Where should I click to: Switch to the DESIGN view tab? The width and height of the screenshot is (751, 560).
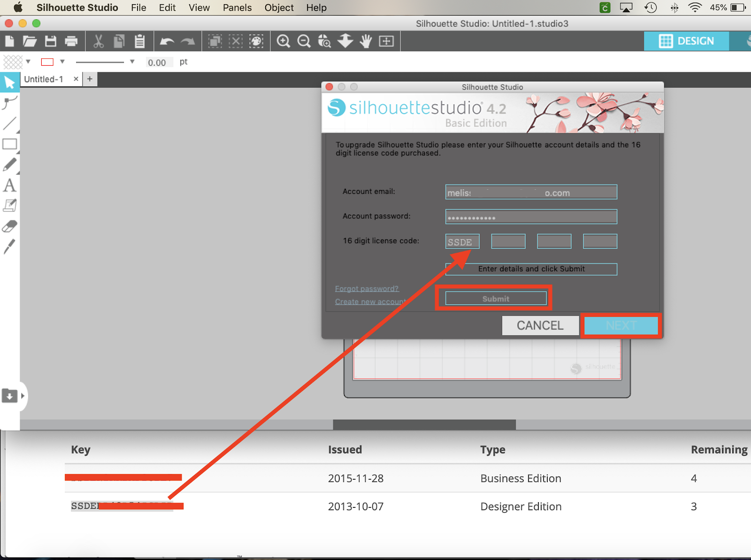[686, 41]
